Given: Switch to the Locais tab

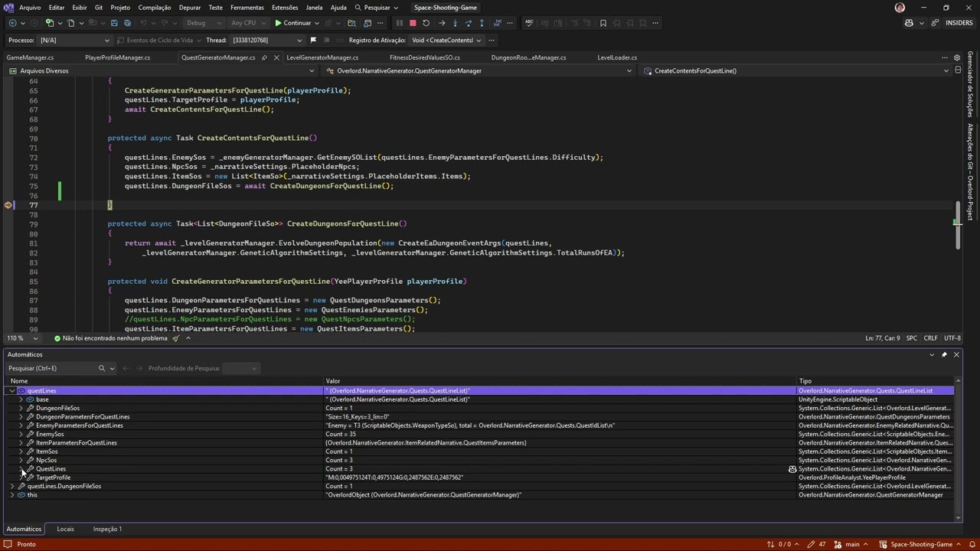Looking at the screenshot, I should (66, 529).
